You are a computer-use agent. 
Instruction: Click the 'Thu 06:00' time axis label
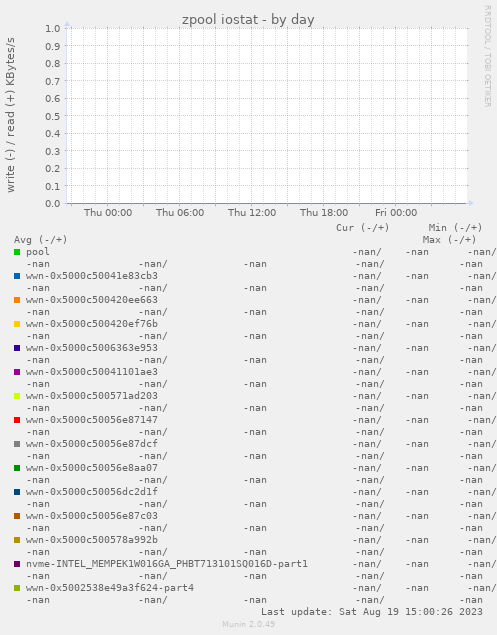(x=180, y=213)
